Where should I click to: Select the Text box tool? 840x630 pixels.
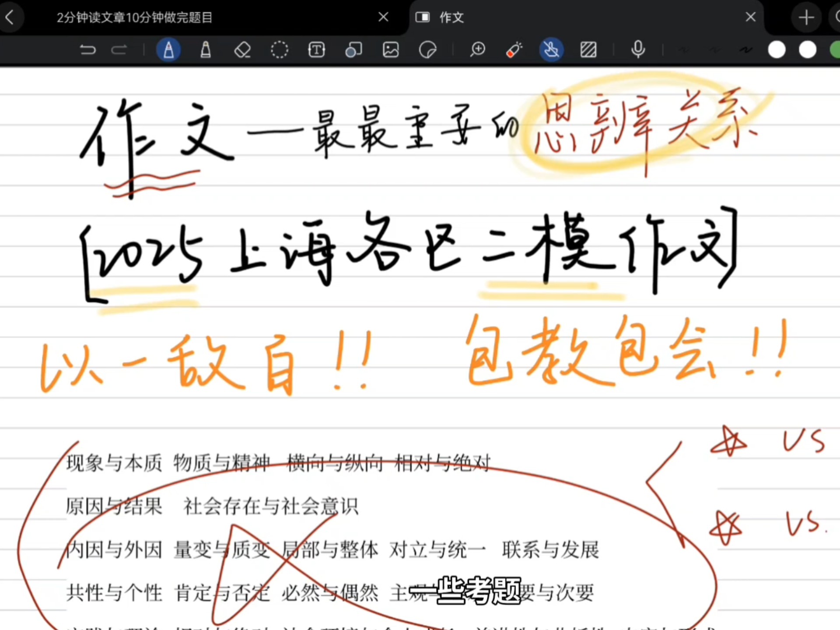(x=317, y=50)
